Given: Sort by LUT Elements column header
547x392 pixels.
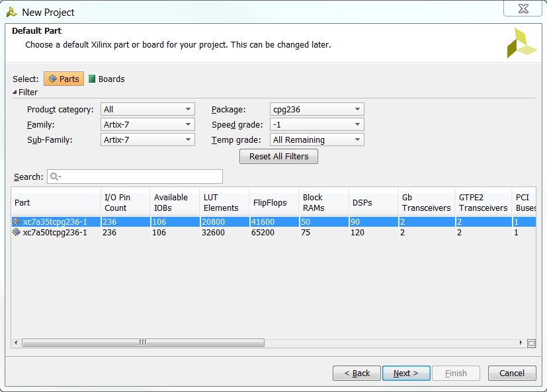Looking at the screenshot, I should pyautogui.click(x=225, y=202).
